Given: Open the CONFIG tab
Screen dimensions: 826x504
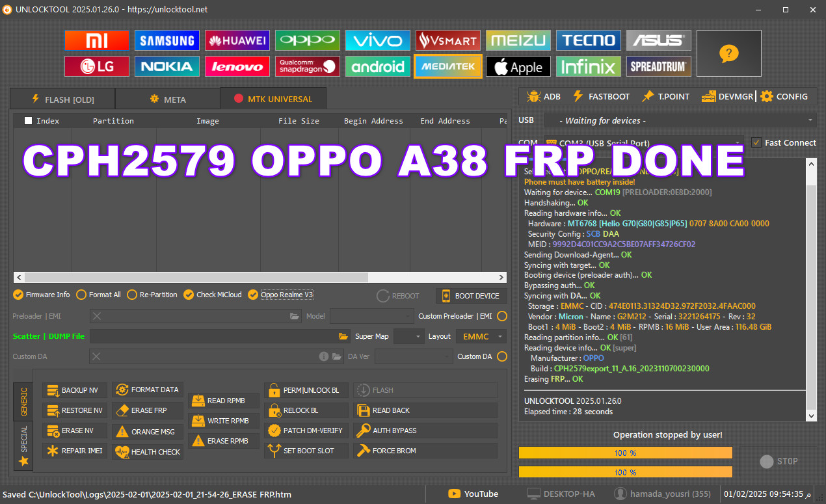Looking at the screenshot, I should [x=784, y=96].
